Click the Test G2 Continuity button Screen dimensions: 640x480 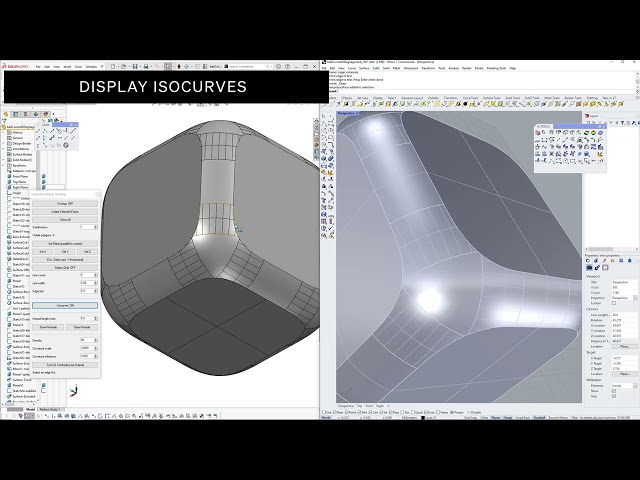point(65,365)
